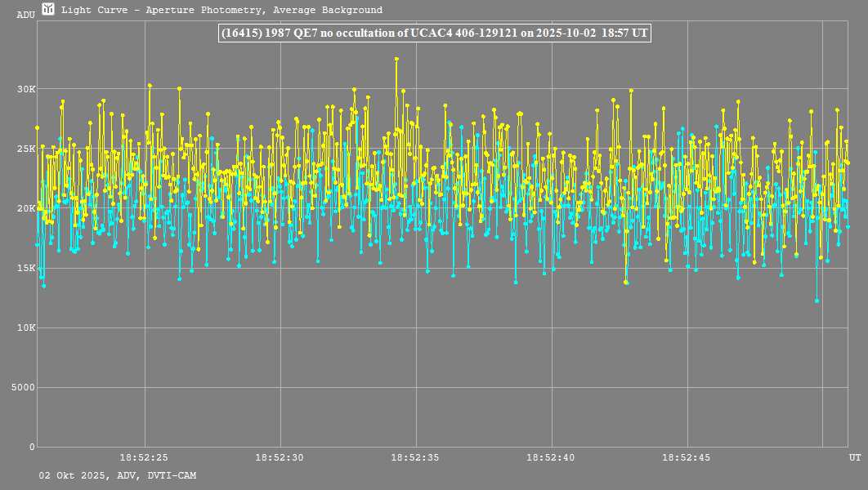Click the 10K y-axis label
Image resolution: width=868 pixels, height=490 pixels.
(27, 327)
